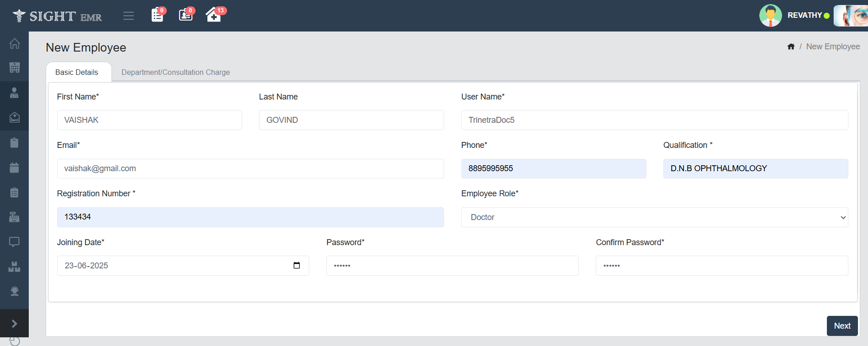Click the Registration Number field
The image size is (868, 346).
(x=250, y=217)
